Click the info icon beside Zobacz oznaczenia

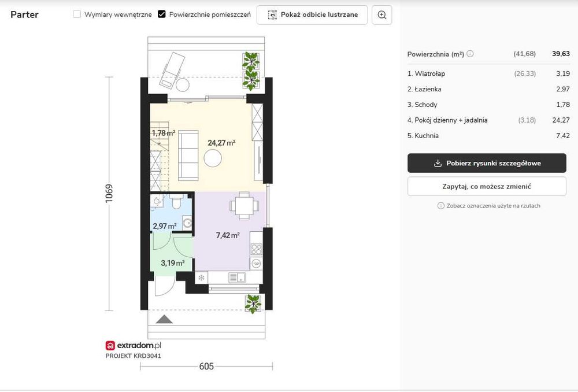click(440, 206)
